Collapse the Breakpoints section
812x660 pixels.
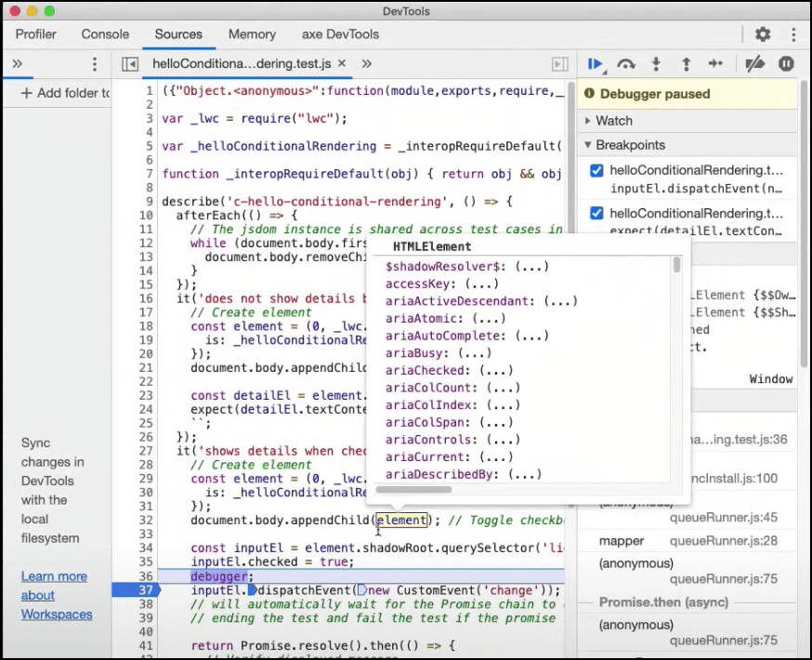point(588,145)
